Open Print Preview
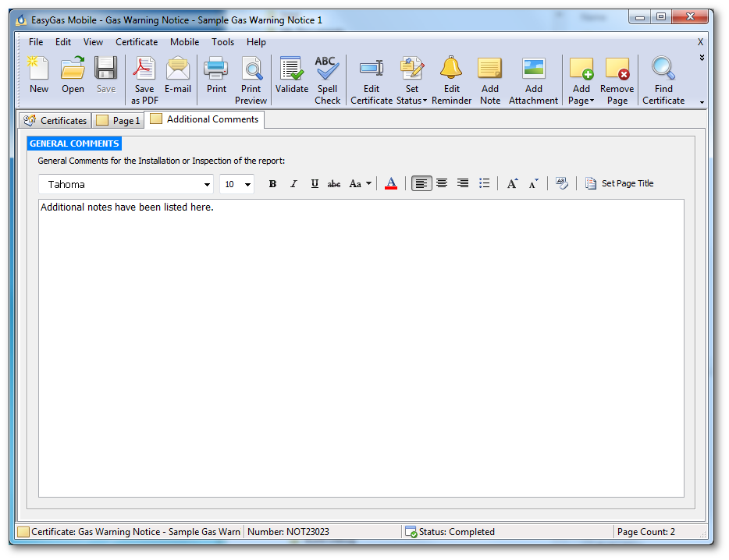 point(251,80)
